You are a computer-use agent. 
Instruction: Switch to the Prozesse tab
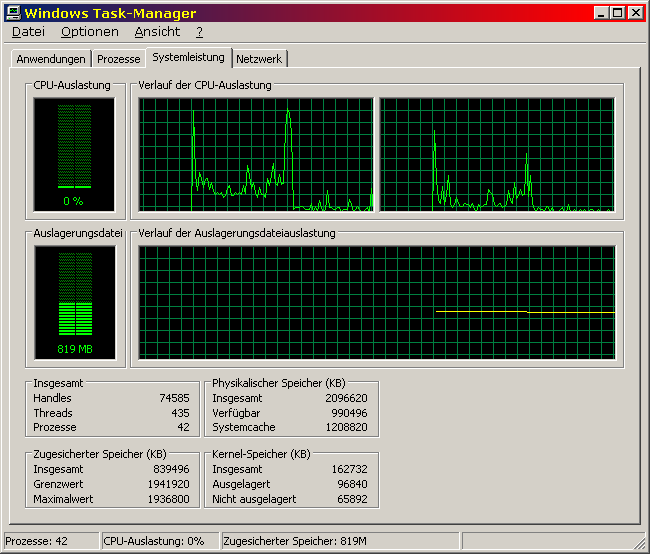tap(119, 59)
